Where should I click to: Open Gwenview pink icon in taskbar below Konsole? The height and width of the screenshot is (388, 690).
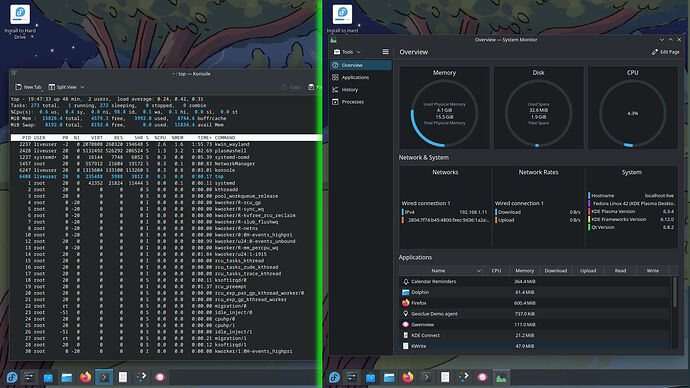pos(160,377)
